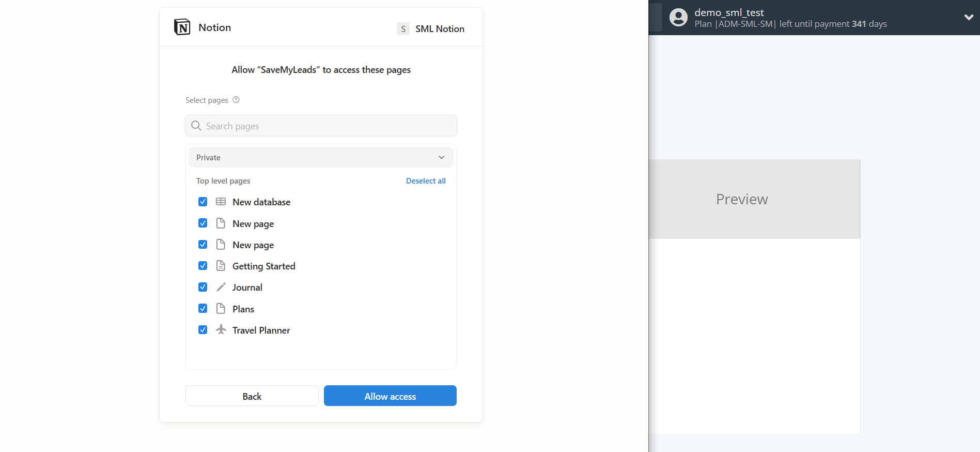Click the pencil icon next to Journal
The image size is (980, 452).
point(221,287)
